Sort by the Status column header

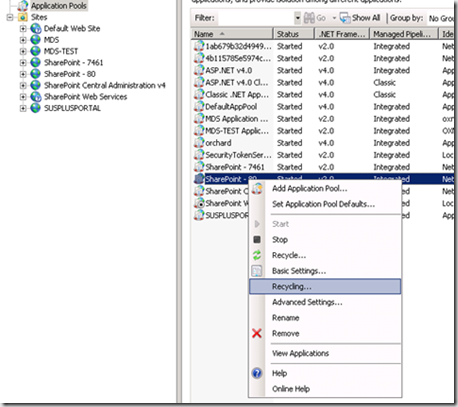click(x=293, y=34)
